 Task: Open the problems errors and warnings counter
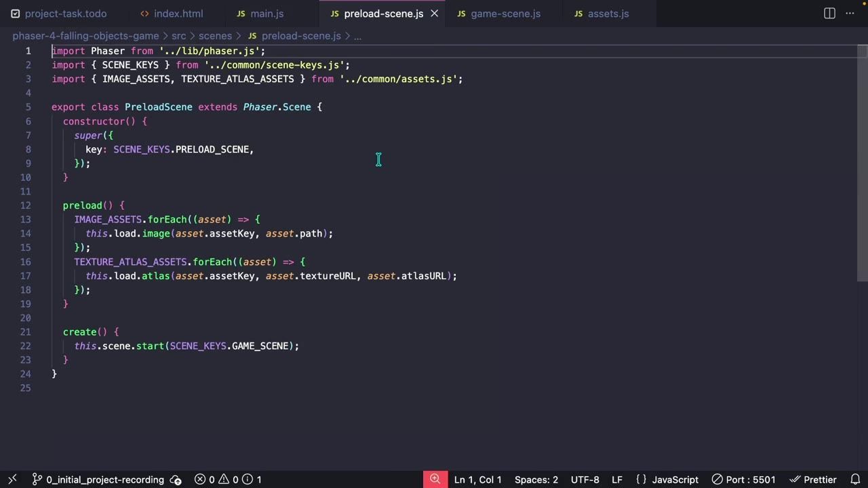click(x=228, y=479)
